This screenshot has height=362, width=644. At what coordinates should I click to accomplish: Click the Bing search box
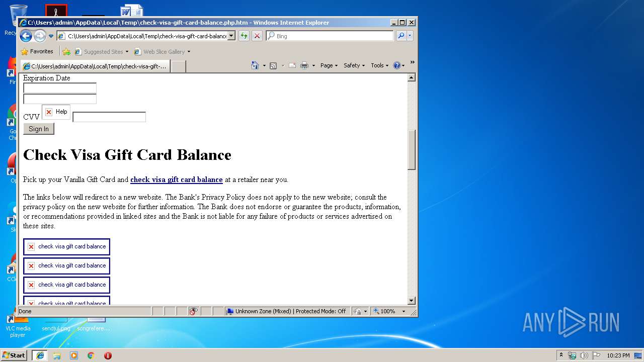[x=330, y=36]
